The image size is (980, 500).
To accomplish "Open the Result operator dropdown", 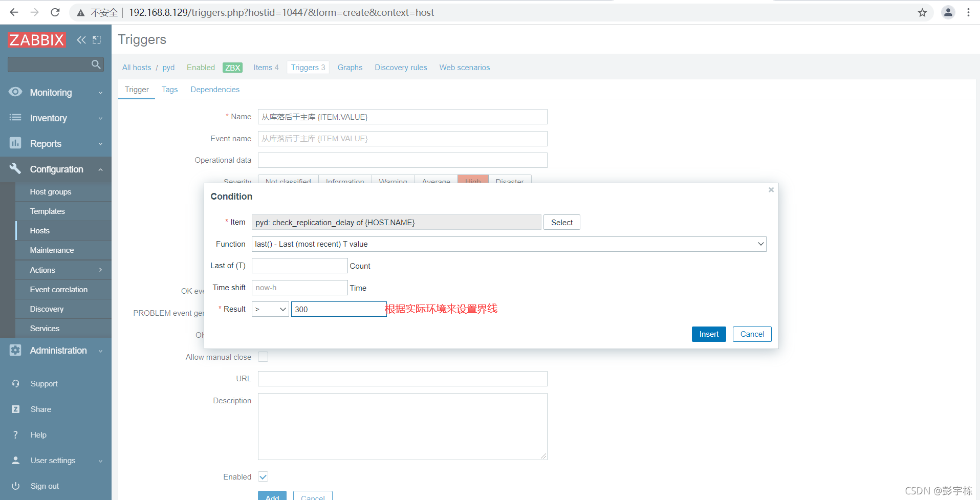I will coord(270,309).
